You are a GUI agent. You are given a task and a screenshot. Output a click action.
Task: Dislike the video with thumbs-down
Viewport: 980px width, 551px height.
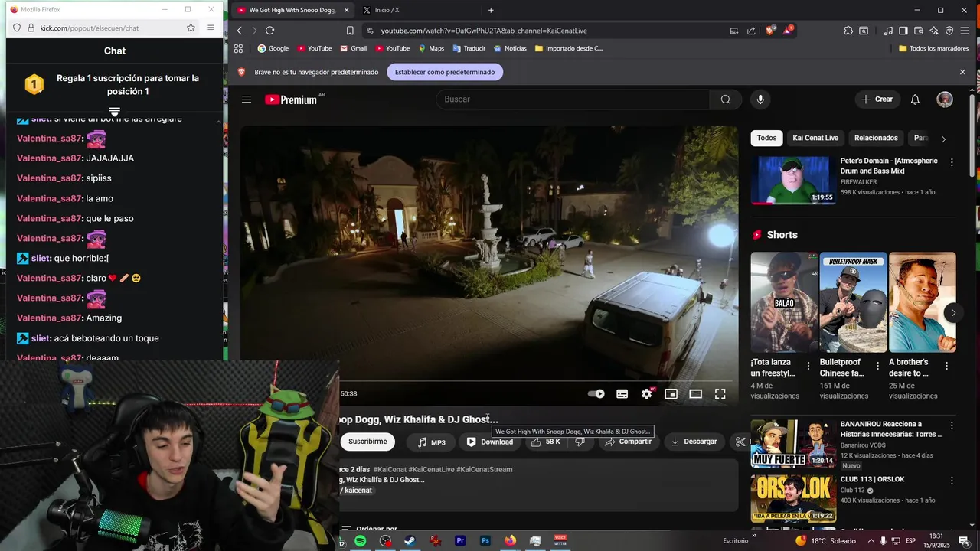click(x=580, y=442)
